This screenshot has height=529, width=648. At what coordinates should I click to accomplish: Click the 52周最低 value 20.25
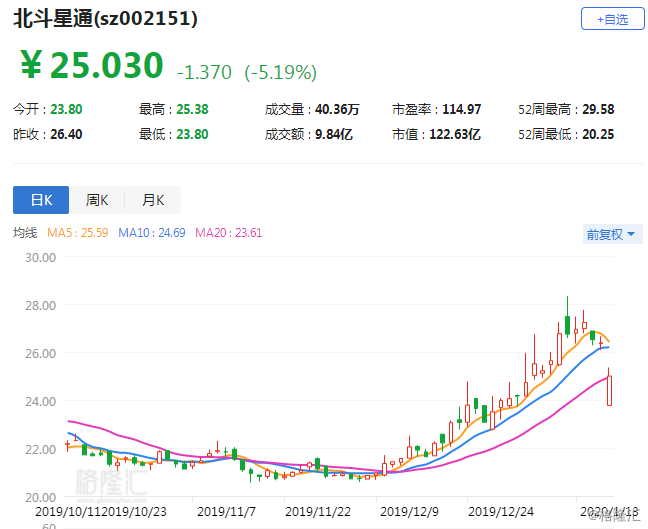[x=598, y=134]
